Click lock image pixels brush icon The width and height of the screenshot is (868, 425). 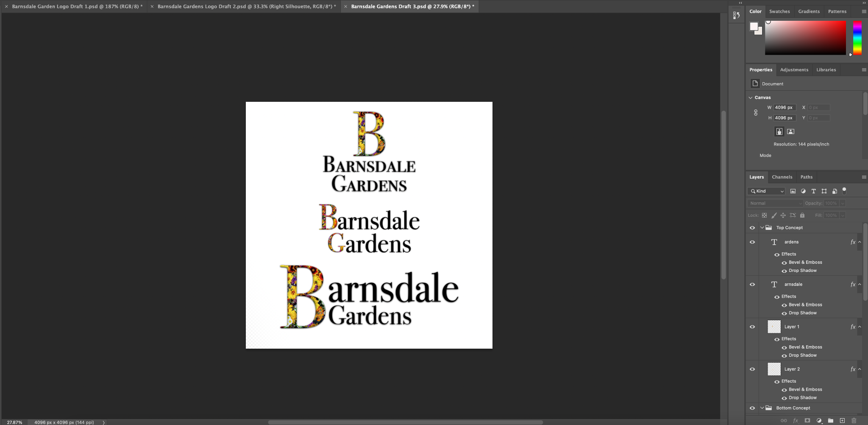click(774, 215)
